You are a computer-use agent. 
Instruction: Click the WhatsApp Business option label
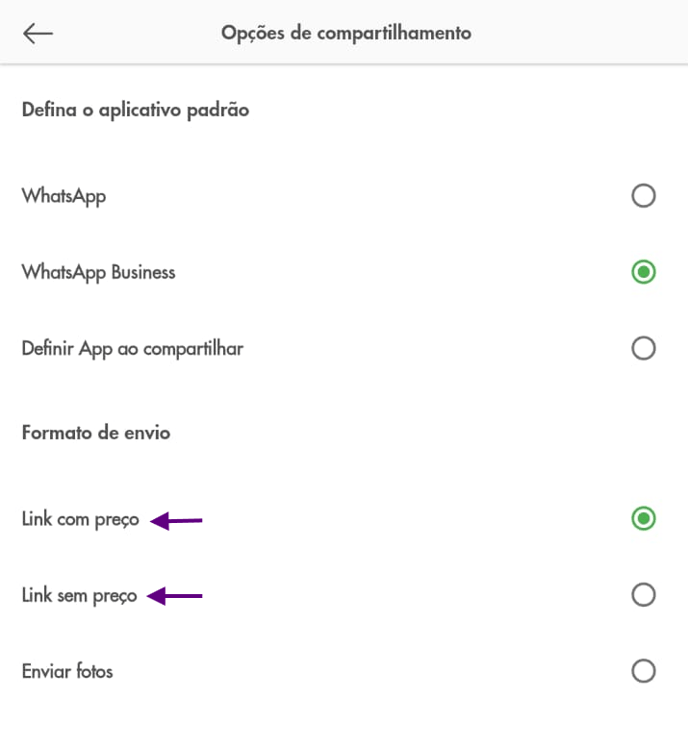98,272
